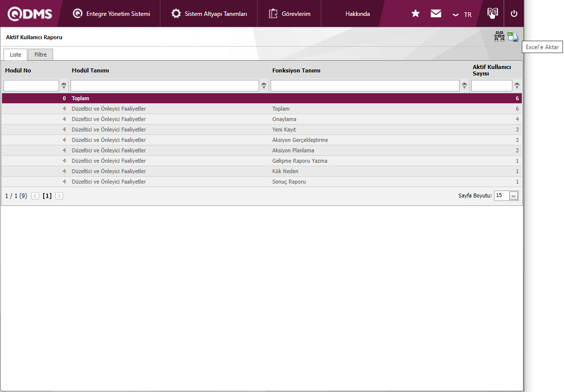Open the messages envelope icon
This screenshot has height=392, width=564.
point(436,14)
